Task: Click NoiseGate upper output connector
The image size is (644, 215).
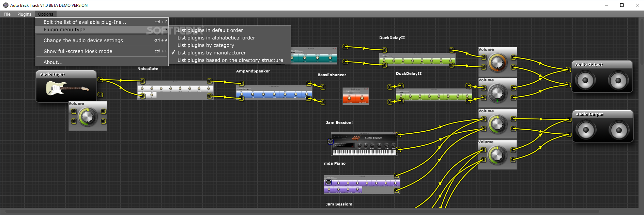Action: 210,81
